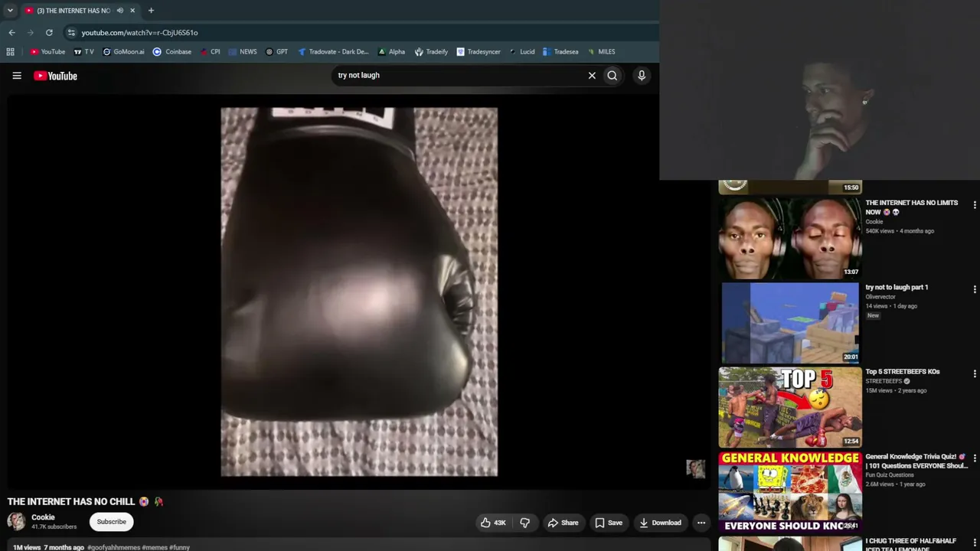Open the GENERAL KNOWLEDGE quiz thumbnail
Viewport: 980px width, 551px height.
pyautogui.click(x=790, y=491)
